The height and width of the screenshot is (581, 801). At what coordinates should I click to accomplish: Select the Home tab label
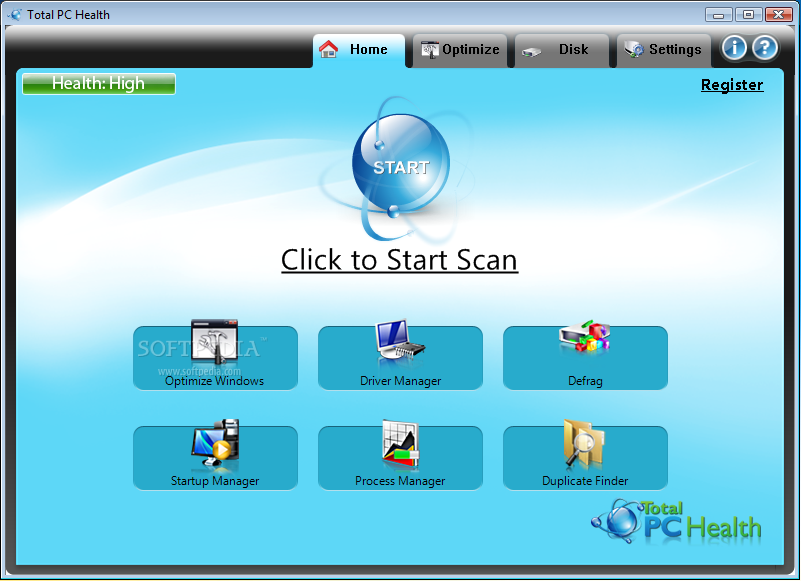(x=368, y=49)
